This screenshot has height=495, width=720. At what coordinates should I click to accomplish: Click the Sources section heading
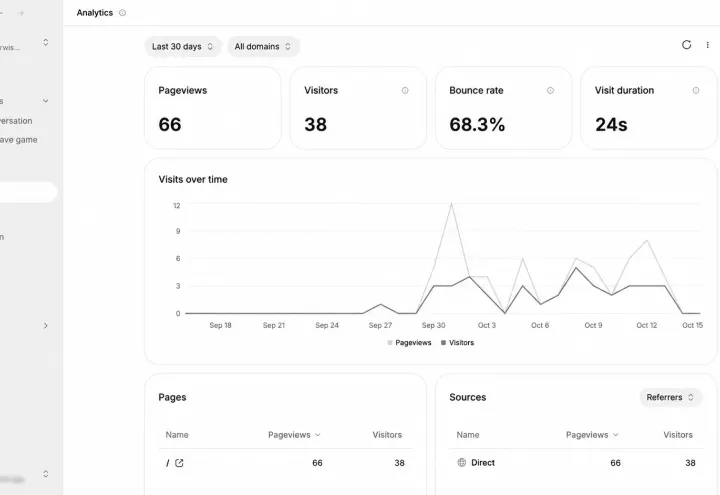467,397
